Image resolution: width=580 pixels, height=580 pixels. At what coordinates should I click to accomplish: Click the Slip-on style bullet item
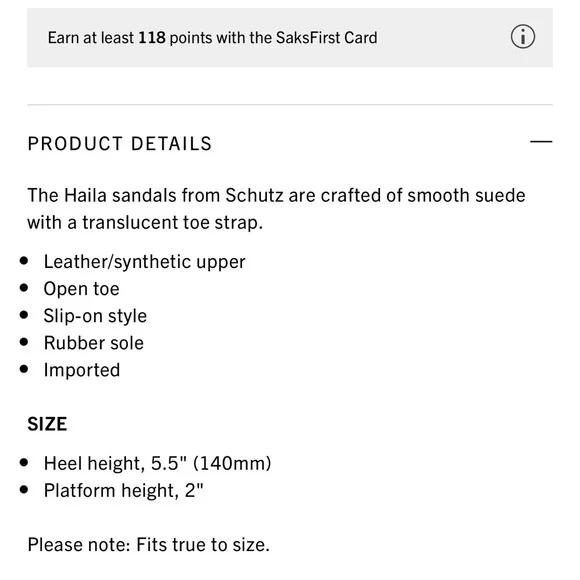[95, 316]
